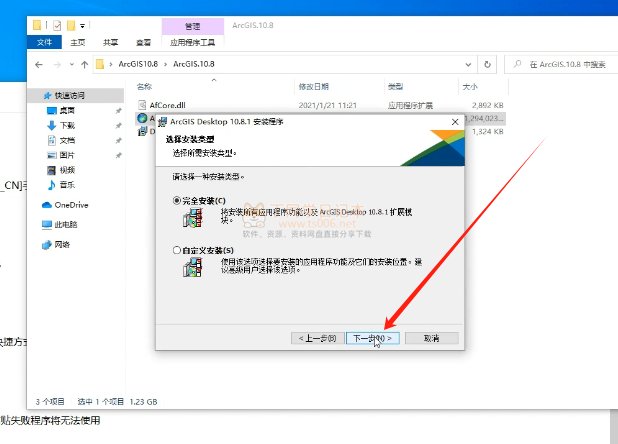
Task: Go up one folder level arrow
Action: point(84,64)
